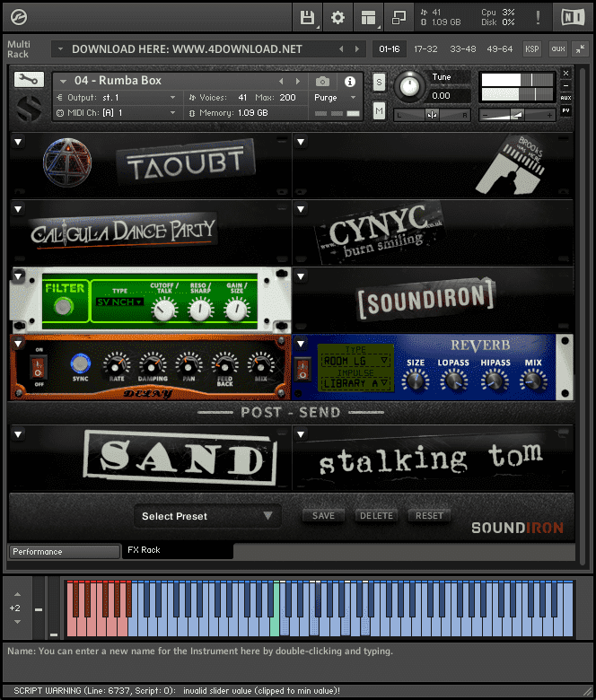Click the minimize rack headers icon

coord(581,49)
